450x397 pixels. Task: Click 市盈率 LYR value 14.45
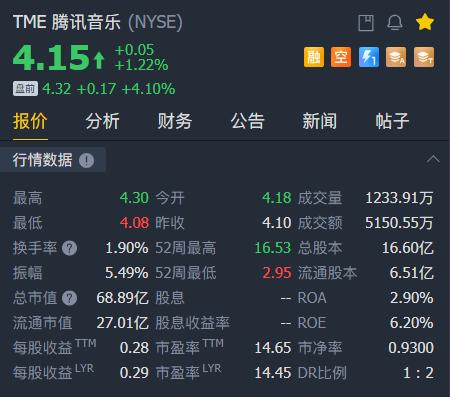click(273, 373)
